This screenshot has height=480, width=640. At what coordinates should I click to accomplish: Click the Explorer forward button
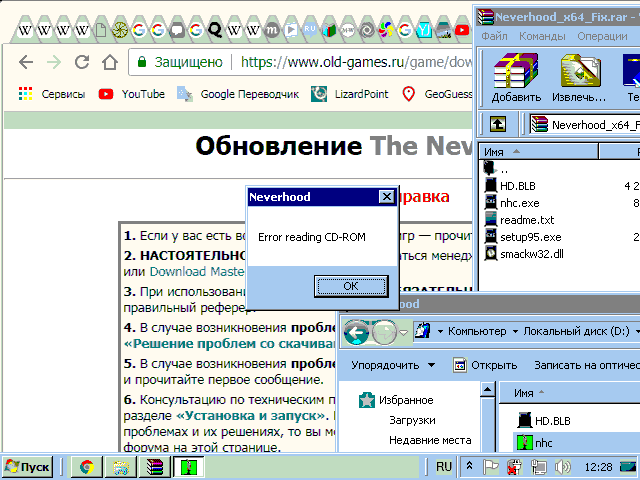(384, 333)
